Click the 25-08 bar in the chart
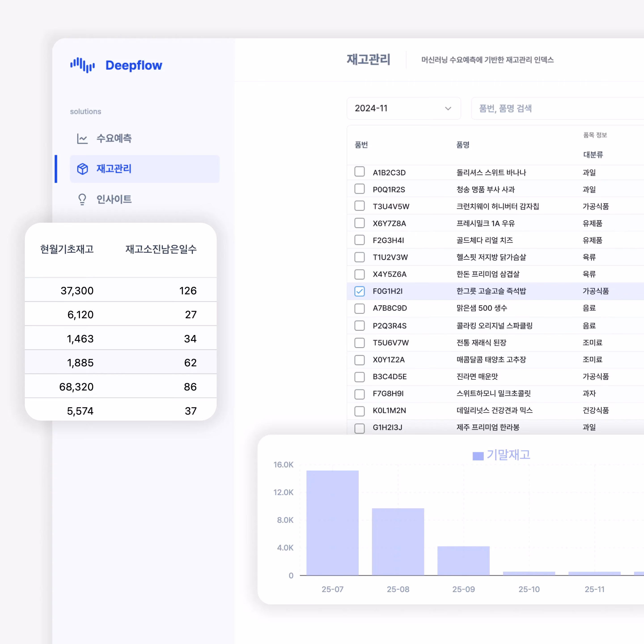The width and height of the screenshot is (644, 644). tap(398, 542)
